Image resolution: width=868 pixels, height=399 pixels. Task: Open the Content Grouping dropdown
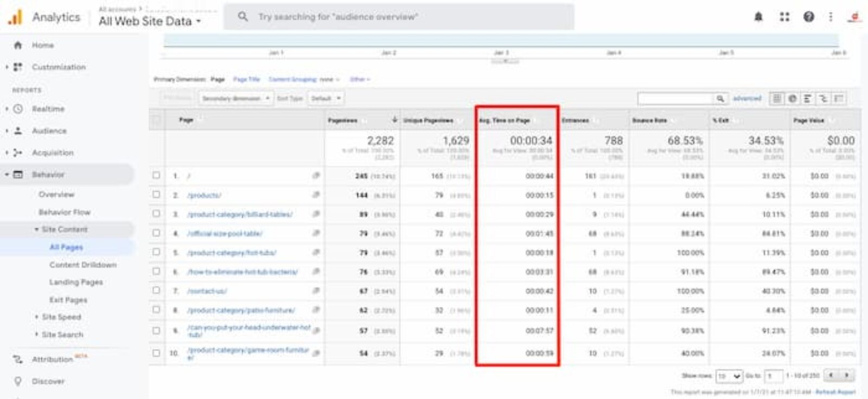[304, 79]
